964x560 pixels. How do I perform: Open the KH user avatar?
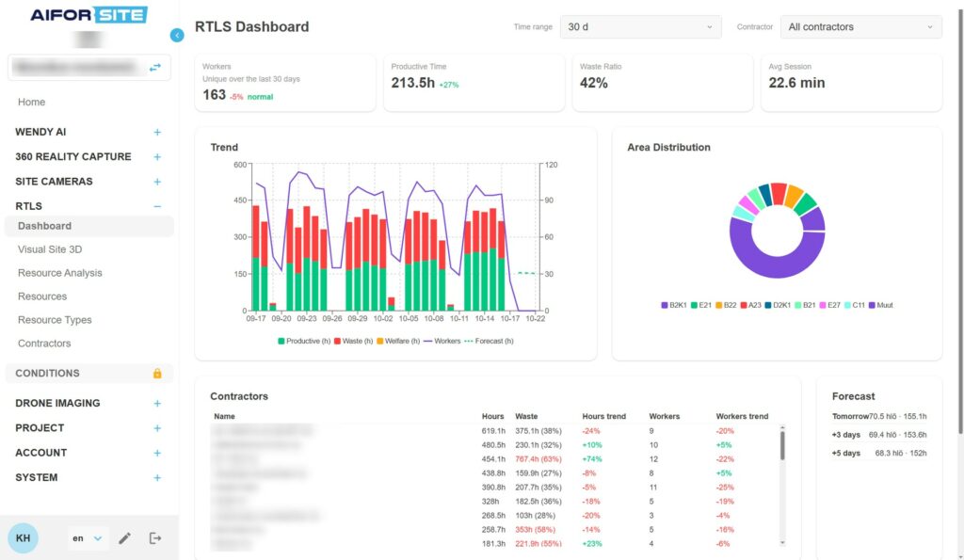(23, 537)
